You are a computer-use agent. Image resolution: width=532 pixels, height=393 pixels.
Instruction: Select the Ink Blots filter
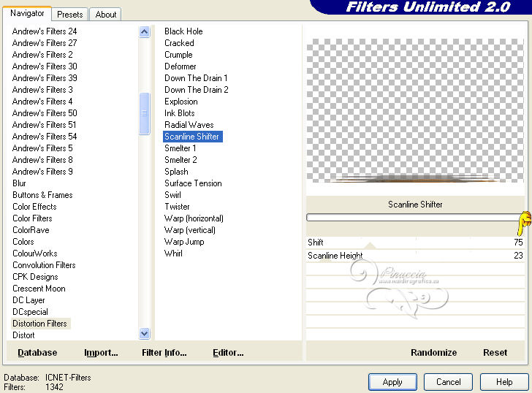pyautogui.click(x=180, y=113)
